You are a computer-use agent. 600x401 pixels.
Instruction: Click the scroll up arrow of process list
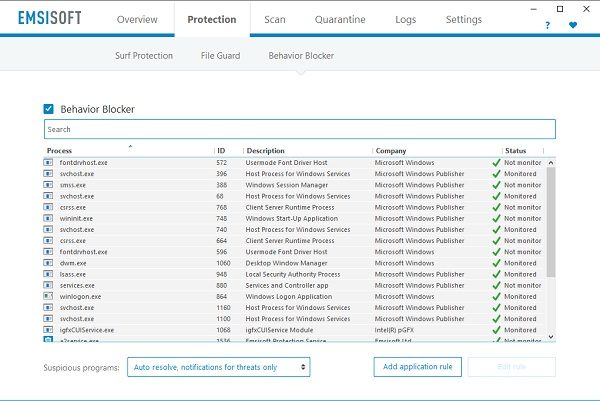(x=551, y=163)
